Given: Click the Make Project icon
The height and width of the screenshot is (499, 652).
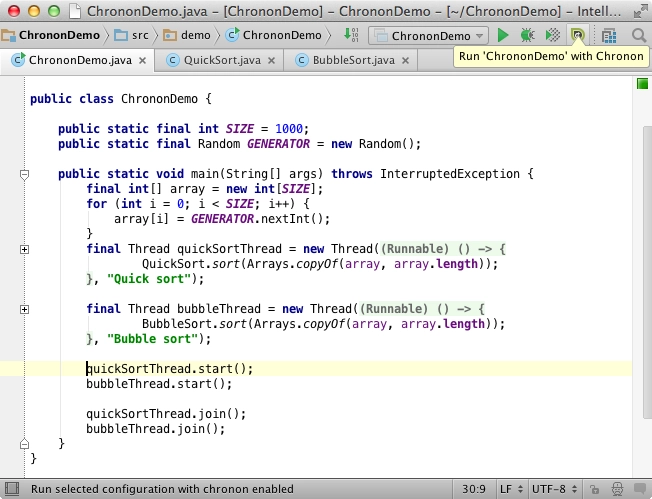Looking at the screenshot, I should point(351,35).
